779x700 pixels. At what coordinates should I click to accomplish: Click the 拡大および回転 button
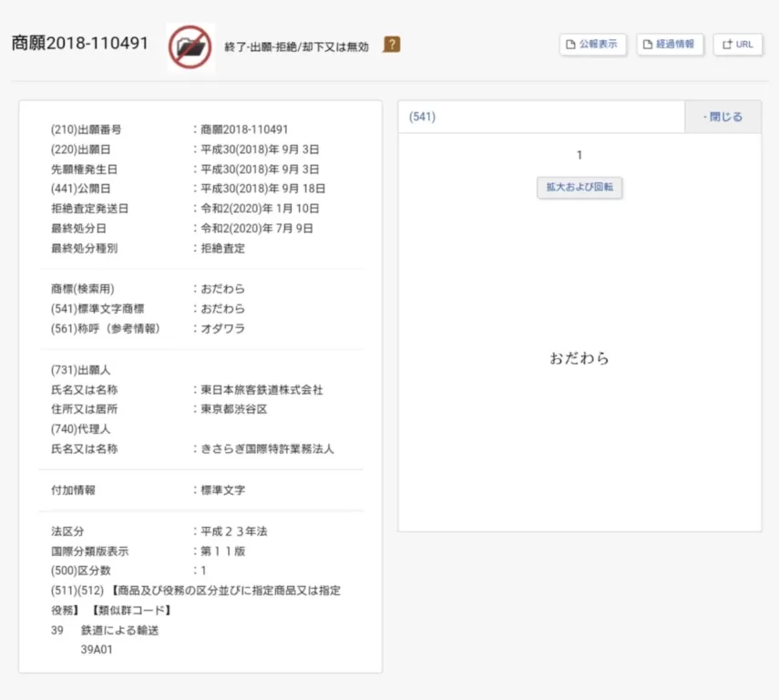pos(579,188)
